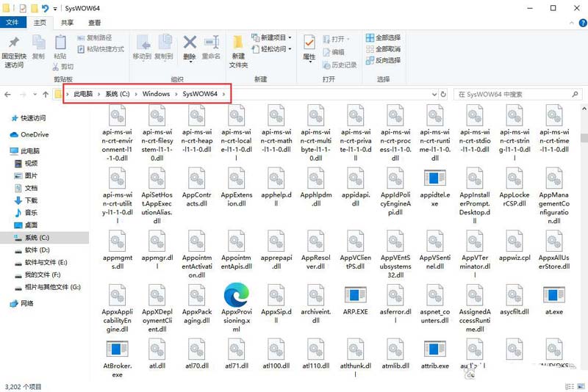This screenshot has height=392, width=588.
Task: Click Paste shortcut in ribbon
Action: tap(101, 49)
